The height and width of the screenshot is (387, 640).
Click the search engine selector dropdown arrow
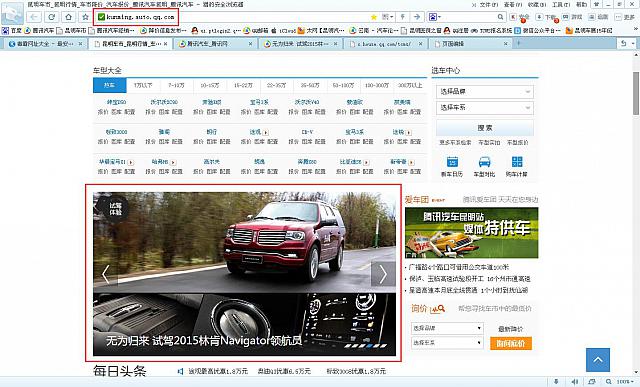[x=439, y=17]
